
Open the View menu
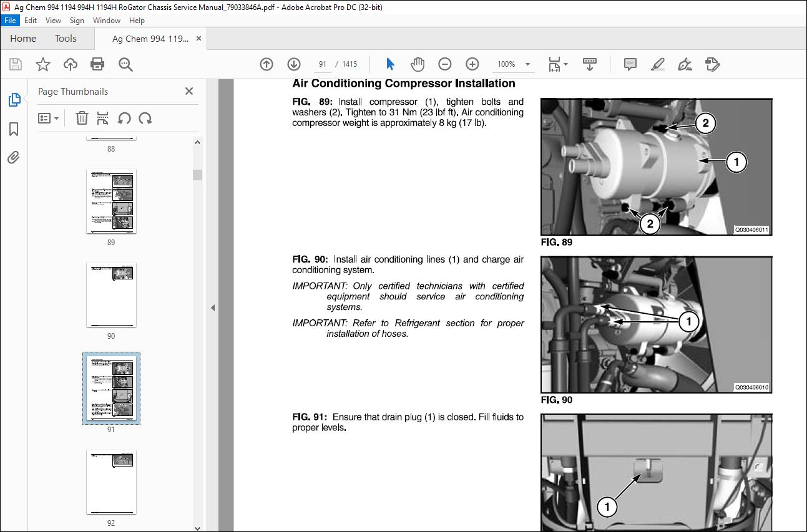tap(52, 21)
